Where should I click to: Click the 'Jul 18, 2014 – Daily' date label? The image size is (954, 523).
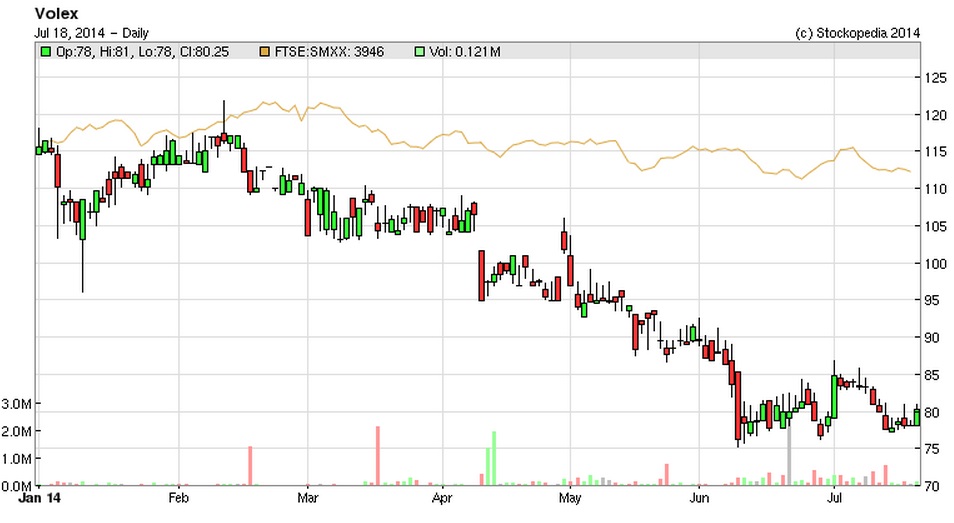pos(91,33)
